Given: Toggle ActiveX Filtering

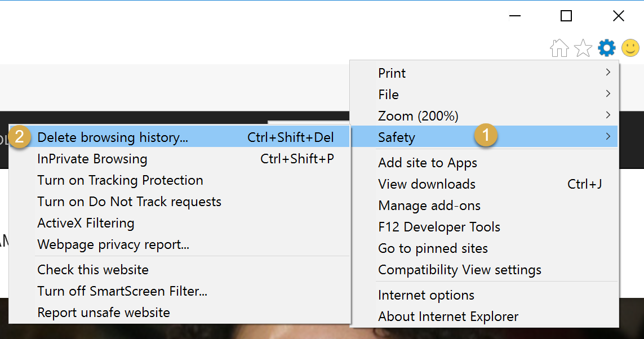Looking at the screenshot, I should 180,222.
